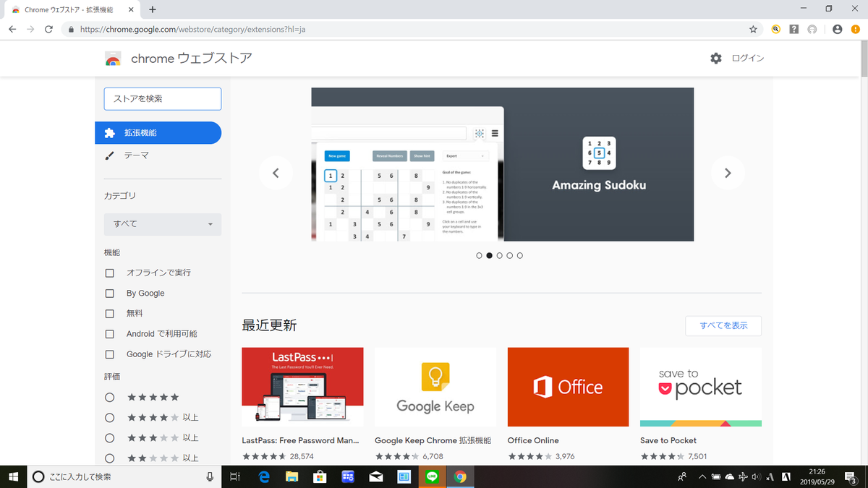
Task: Launch Microsoft Edge from the taskbar
Action: [x=264, y=476]
